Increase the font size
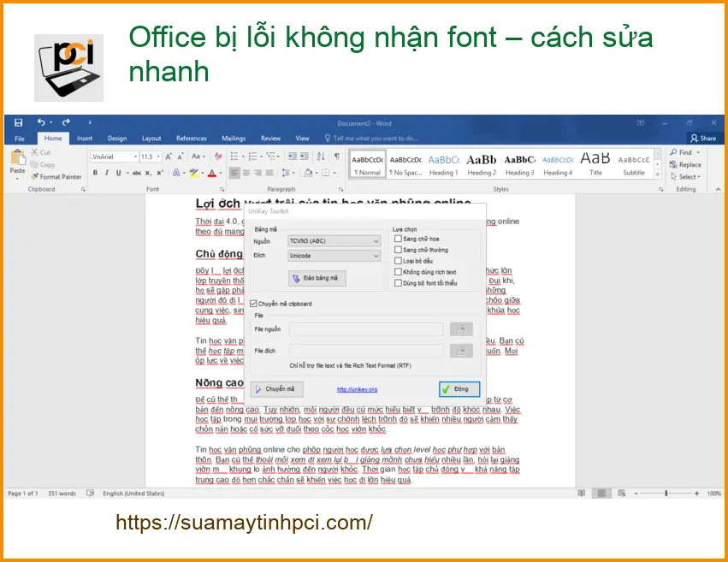This screenshot has width=728, height=562. pos(168,157)
